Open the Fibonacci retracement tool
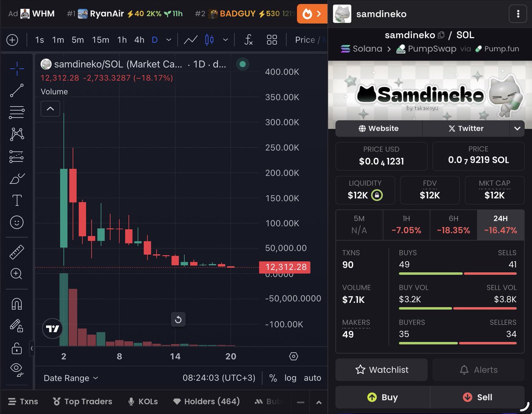 pos(17,113)
